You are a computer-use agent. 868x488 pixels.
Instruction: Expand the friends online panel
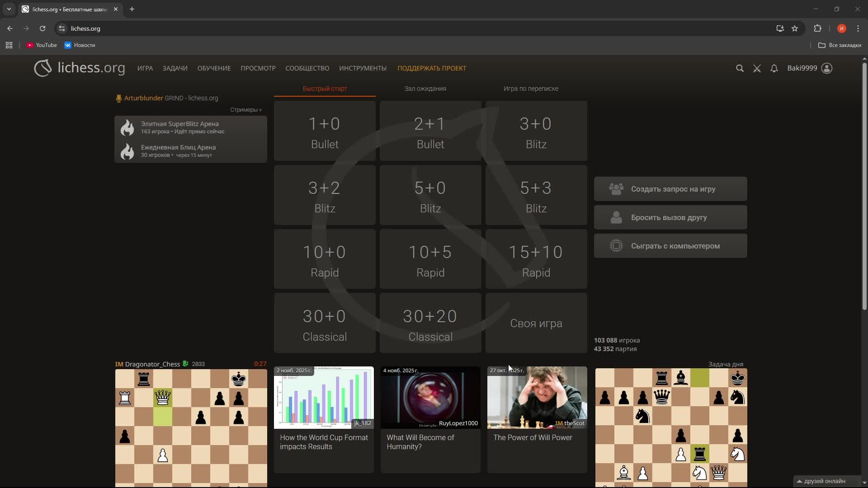821,481
